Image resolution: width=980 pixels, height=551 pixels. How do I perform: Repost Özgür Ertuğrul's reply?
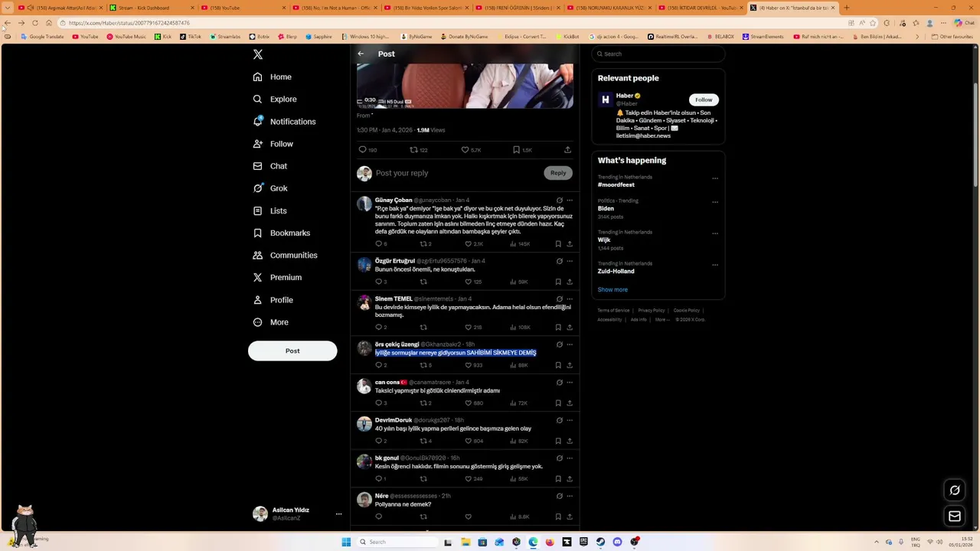click(x=423, y=282)
